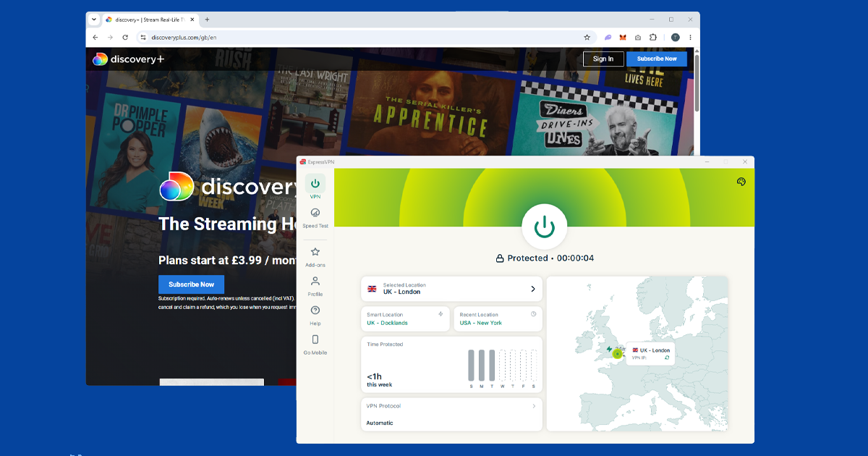
Task: Click The Serial Killer's Apprentice poster
Action: 427,105
